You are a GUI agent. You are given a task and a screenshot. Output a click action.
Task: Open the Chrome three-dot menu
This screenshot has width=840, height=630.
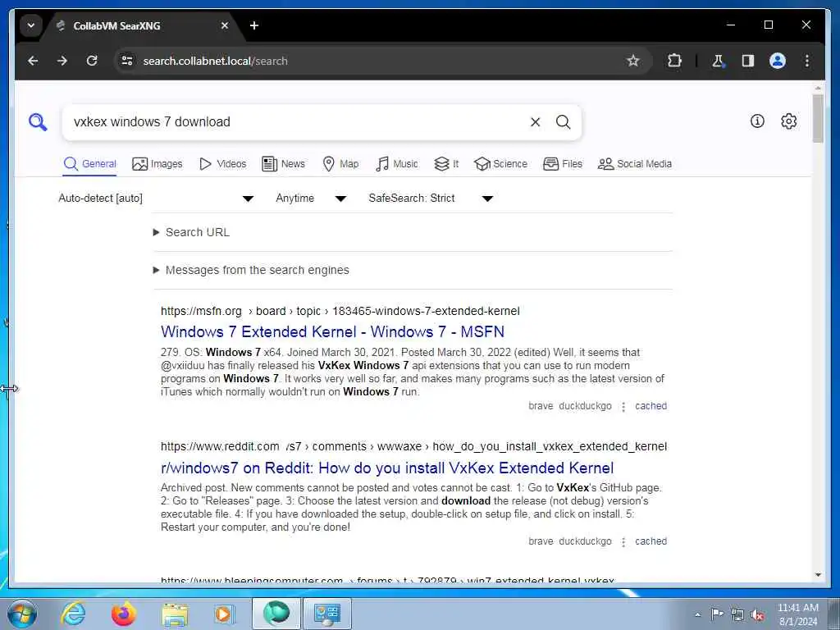click(807, 61)
